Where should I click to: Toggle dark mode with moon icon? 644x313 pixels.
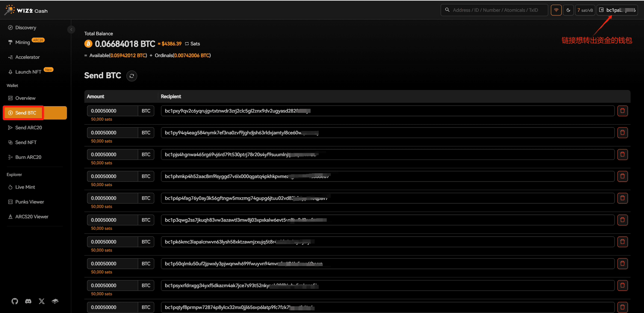point(568,10)
